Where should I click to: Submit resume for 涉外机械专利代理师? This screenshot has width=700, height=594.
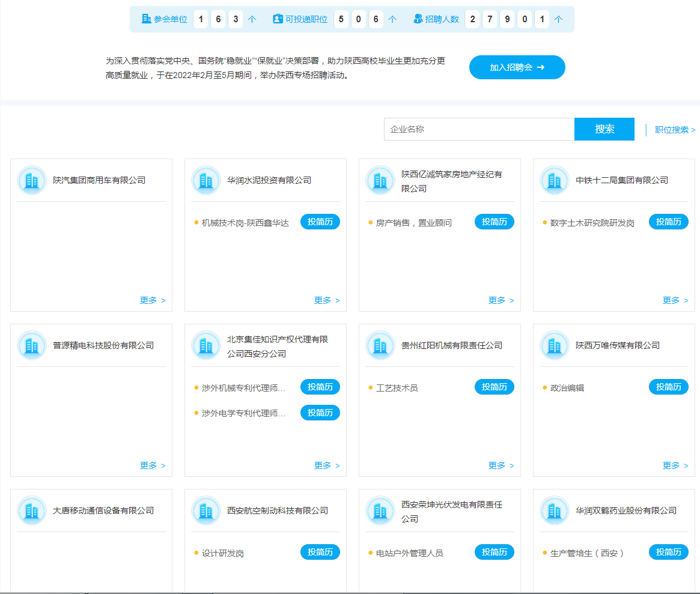pyautogui.click(x=320, y=387)
